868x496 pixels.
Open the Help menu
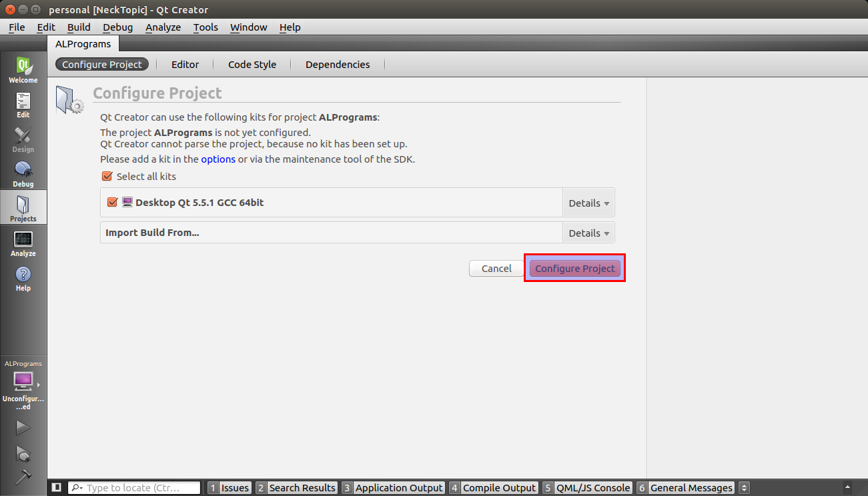coord(290,27)
